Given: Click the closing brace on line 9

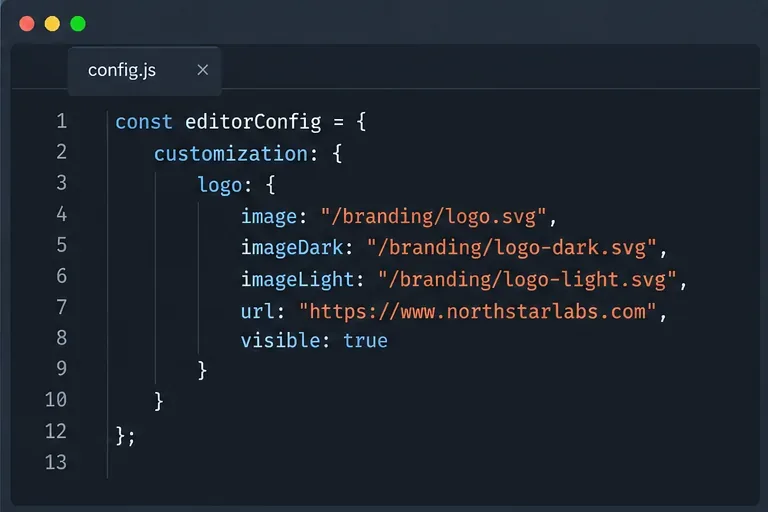Looking at the screenshot, I should (202, 370).
